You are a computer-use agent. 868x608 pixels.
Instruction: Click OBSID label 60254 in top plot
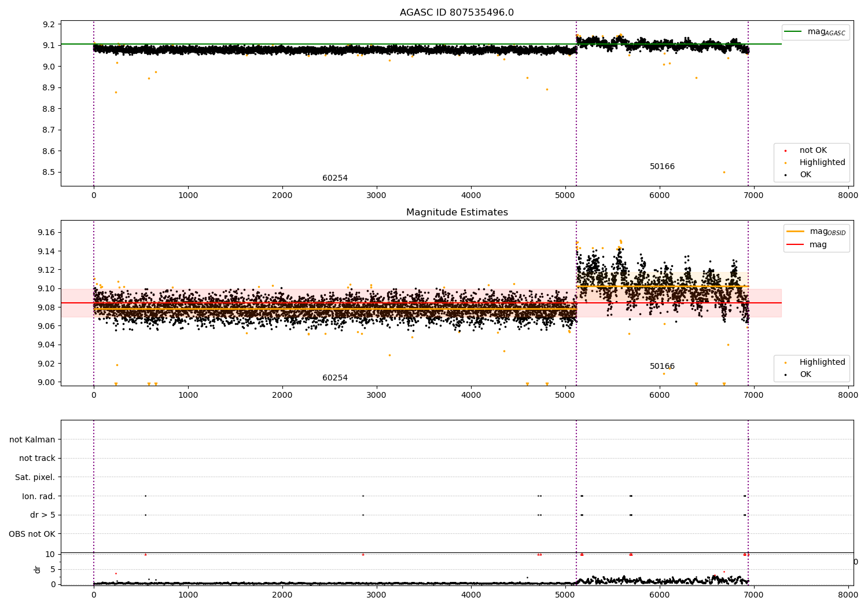click(x=335, y=178)
